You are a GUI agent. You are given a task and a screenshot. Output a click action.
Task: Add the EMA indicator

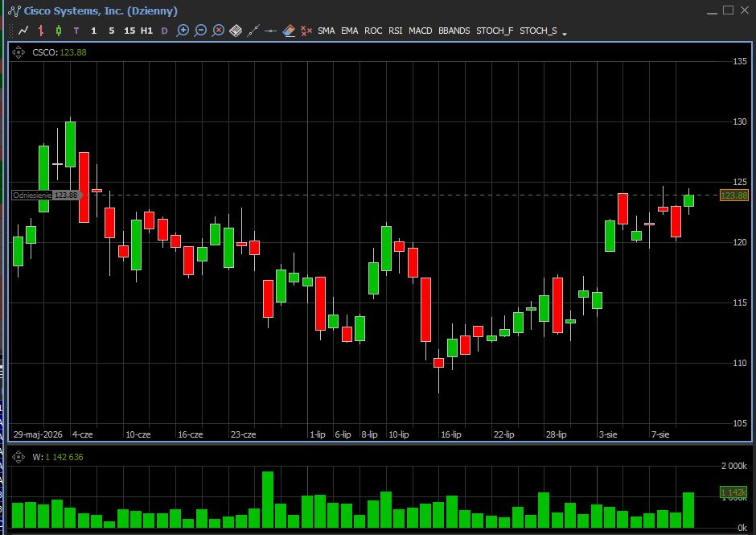click(350, 31)
